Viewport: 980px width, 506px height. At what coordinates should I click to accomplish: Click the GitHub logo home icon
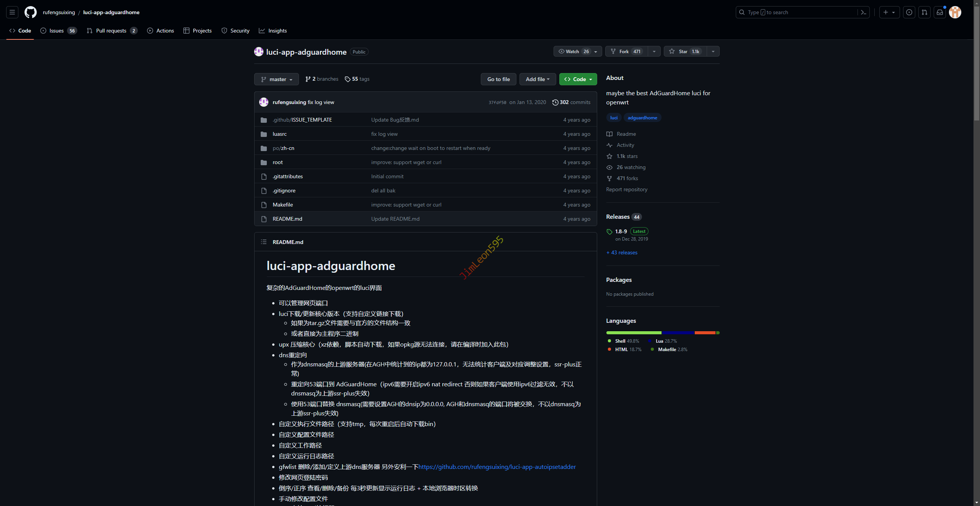(x=31, y=12)
